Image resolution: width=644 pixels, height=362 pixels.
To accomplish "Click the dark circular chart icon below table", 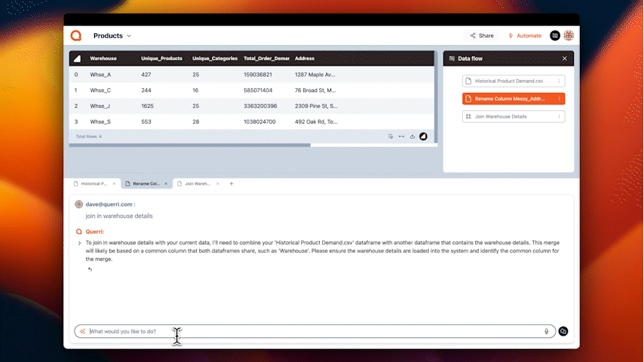I will click(423, 137).
